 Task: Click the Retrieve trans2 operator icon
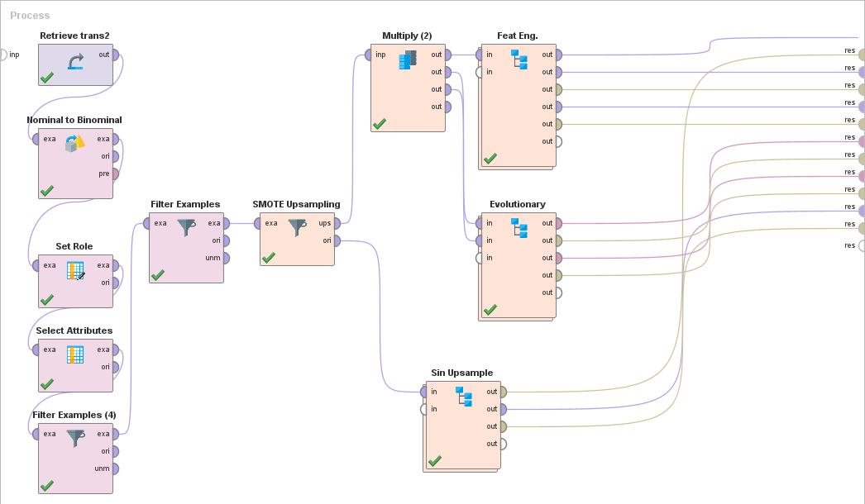pos(75,61)
